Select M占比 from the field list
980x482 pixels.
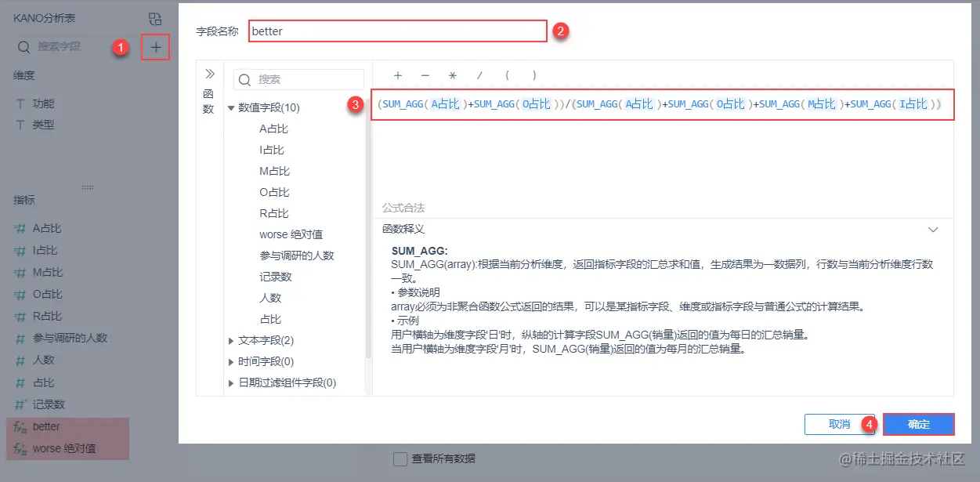tap(273, 170)
